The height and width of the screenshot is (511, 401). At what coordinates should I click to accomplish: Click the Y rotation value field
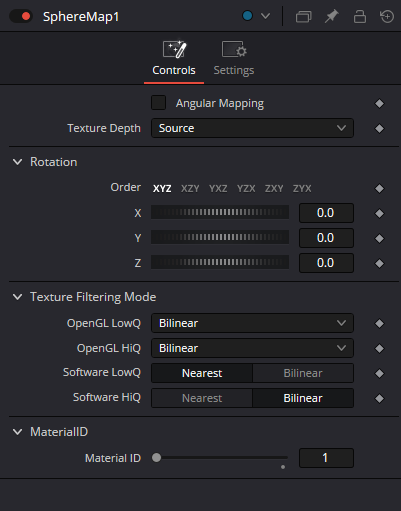326,238
